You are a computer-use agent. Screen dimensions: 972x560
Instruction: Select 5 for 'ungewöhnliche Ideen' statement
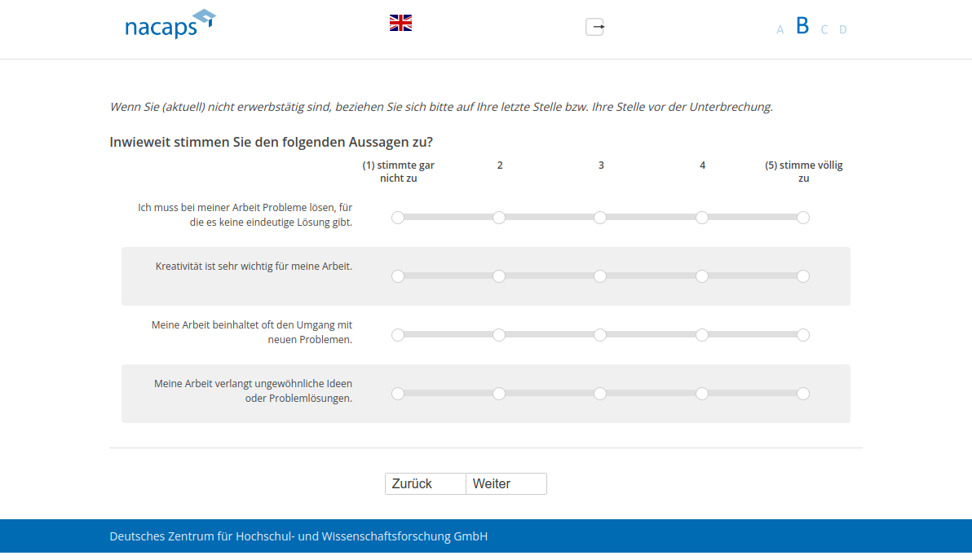point(803,394)
